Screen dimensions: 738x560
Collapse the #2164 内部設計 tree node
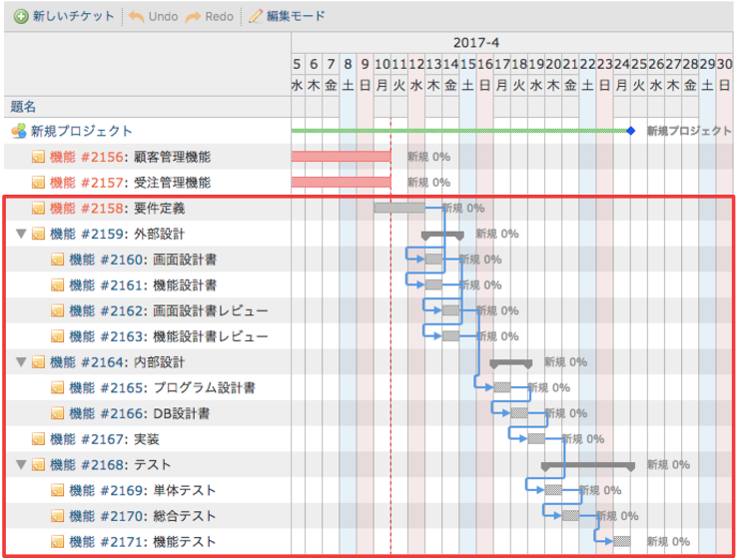pos(21,362)
